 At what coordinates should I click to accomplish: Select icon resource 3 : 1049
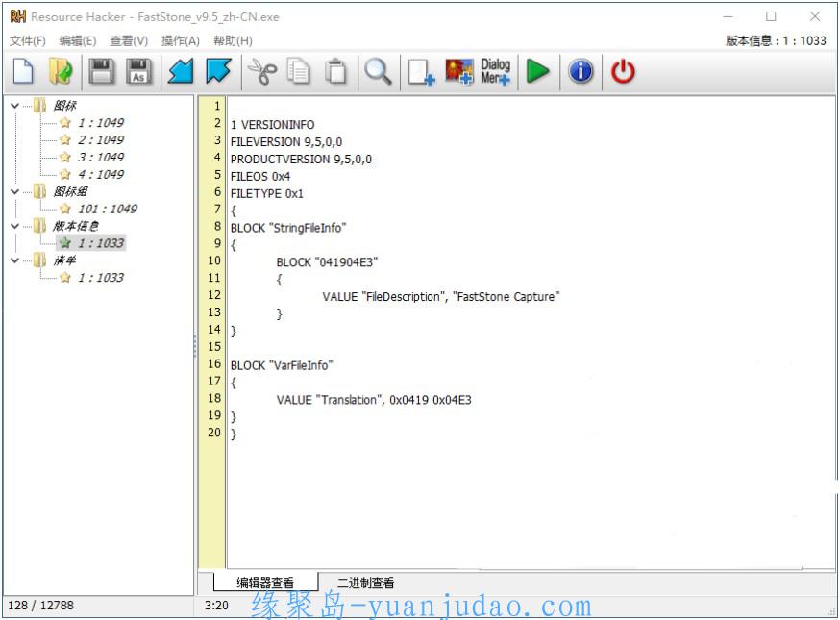click(x=101, y=157)
